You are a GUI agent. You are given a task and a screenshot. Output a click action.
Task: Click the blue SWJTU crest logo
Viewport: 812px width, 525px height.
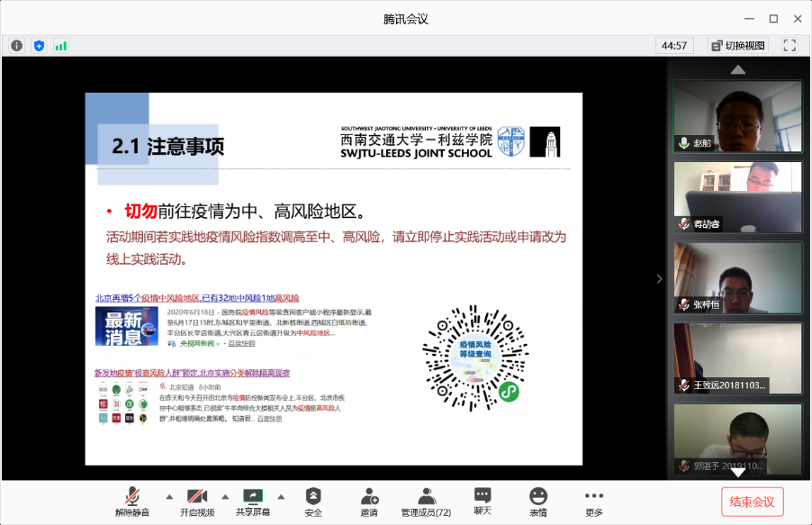(x=511, y=141)
